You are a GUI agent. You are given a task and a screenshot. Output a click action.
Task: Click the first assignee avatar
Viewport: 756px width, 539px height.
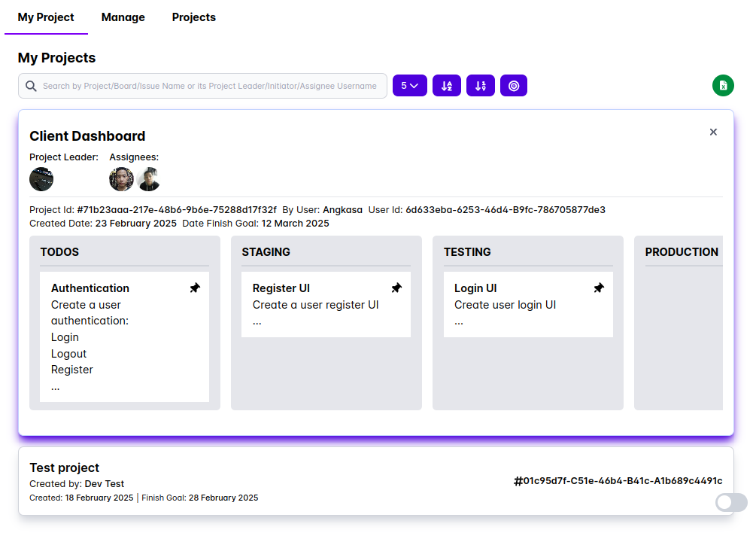pyautogui.click(x=121, y=179)
